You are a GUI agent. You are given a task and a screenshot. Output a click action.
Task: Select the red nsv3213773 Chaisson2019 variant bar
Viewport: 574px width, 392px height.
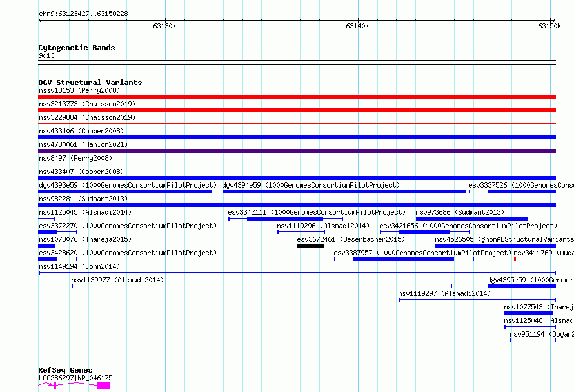(297, 110)
